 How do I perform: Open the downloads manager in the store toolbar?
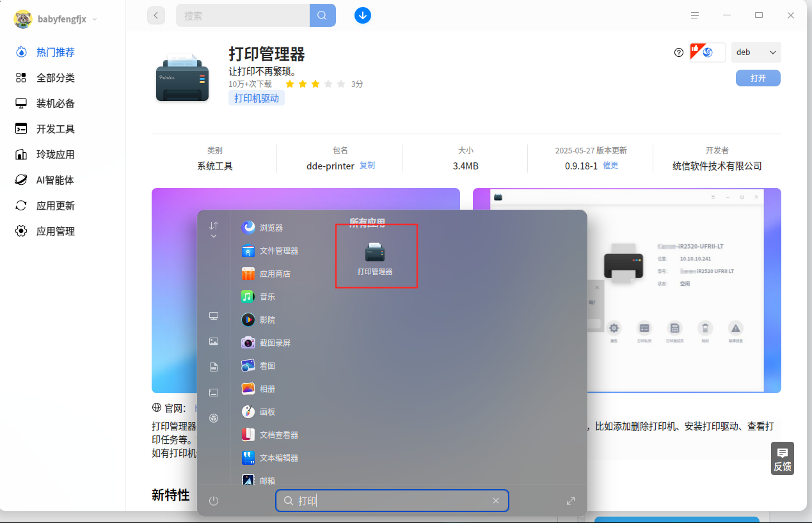363,15
